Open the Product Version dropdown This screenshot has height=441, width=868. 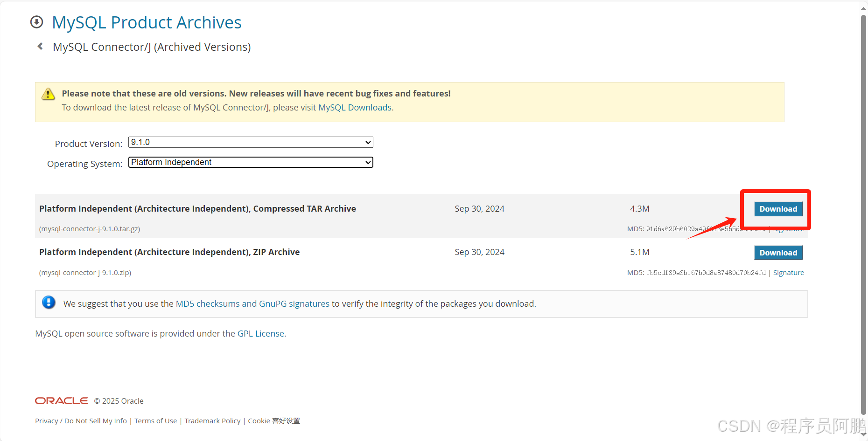(x=251, y=142)
